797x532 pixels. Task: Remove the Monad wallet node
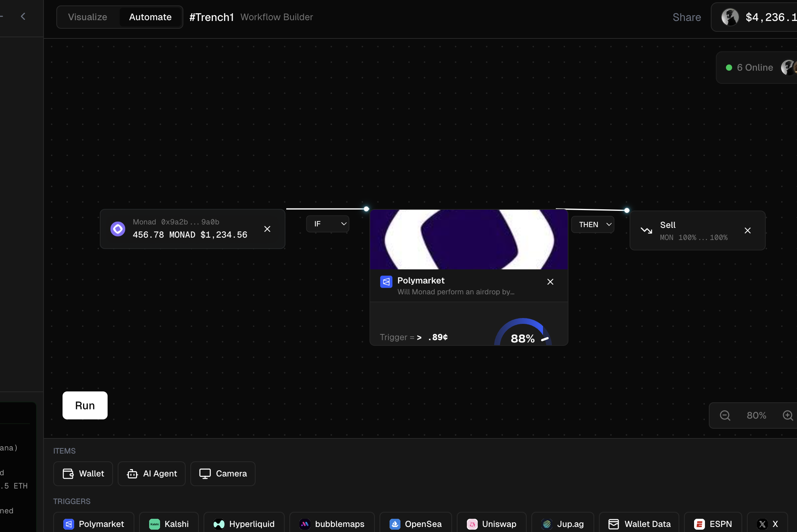[267, 229]
